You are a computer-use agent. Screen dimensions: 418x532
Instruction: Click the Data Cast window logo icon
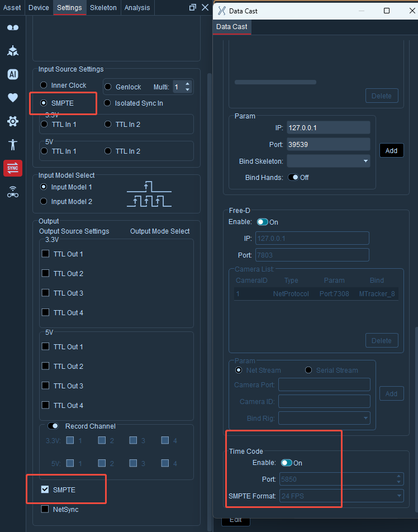pyautogui.click(x=221, y=11)
